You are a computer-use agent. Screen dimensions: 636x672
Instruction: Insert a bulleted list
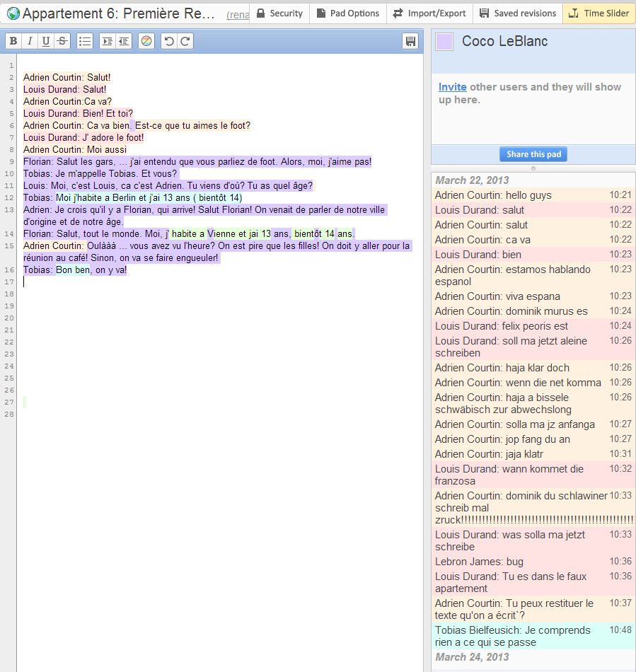point(85,42)
